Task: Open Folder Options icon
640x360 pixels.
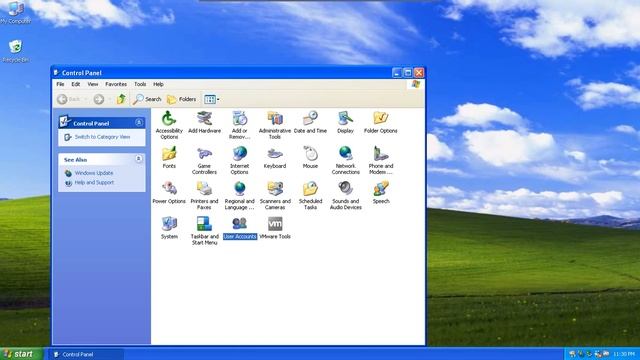Action: (x=380, y=122)
